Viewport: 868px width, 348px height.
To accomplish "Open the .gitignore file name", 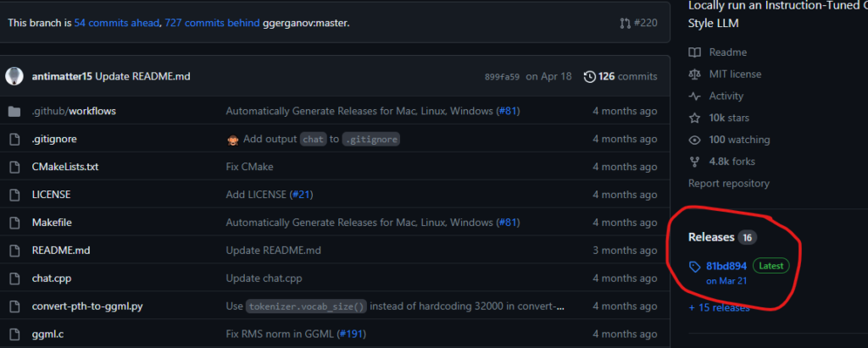I will pos(54,139).
